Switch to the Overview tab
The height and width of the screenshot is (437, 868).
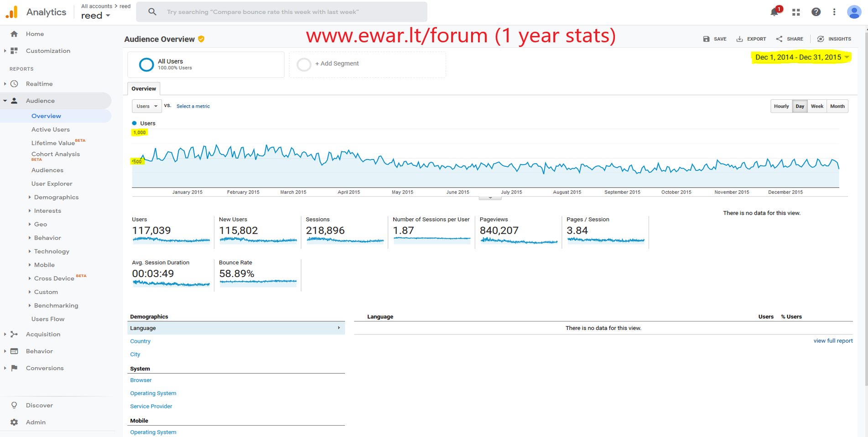144,88
